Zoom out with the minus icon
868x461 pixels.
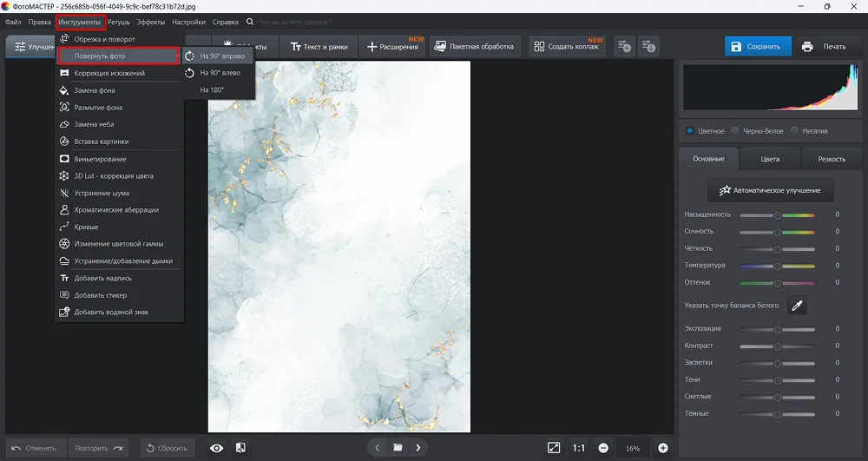(x=603, y=448)
